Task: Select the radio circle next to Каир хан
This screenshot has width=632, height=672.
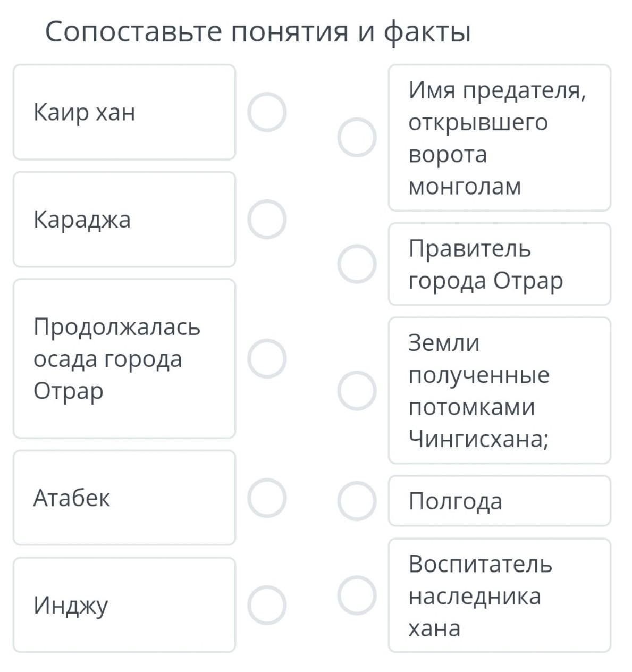Action: pyautogui.click(x=267, y=112)
